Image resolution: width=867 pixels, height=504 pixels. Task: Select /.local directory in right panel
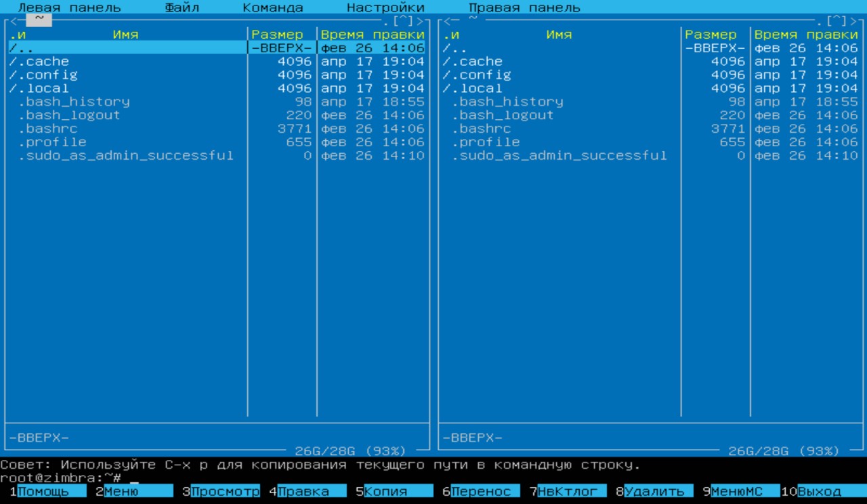[650, 88]
